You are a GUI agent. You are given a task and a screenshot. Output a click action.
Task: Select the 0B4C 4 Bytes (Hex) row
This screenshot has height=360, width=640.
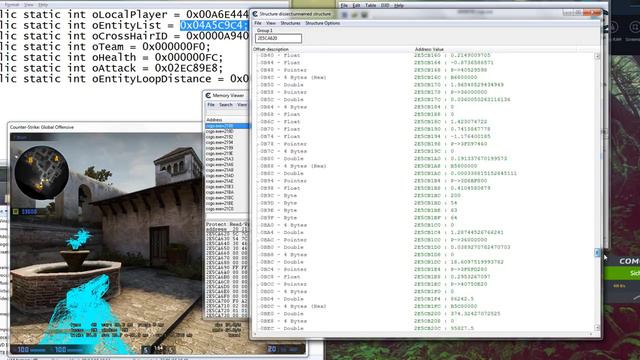click(424, 77)
